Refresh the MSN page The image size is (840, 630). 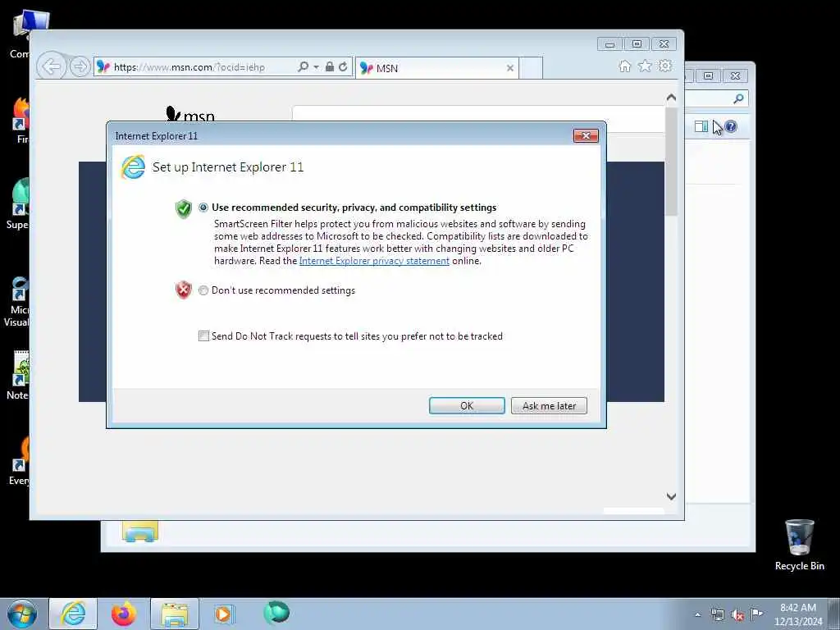(x=343, y=67)
